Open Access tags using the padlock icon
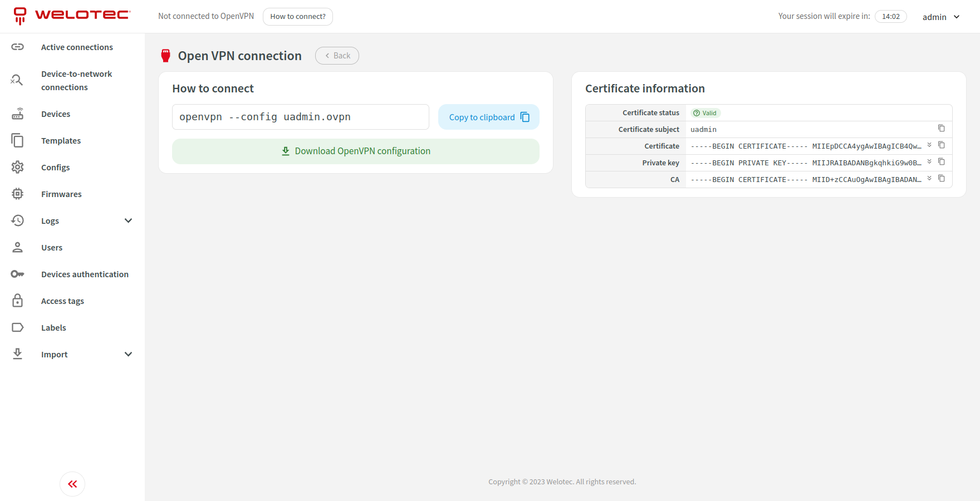This screenshot has height=501, width=980. point(18,301)
